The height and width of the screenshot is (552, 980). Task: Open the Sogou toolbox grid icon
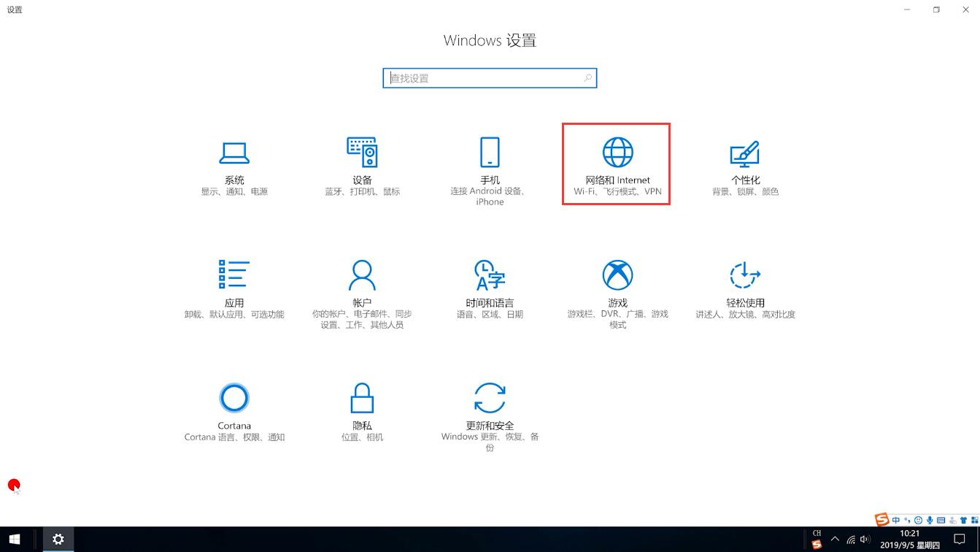974,521
